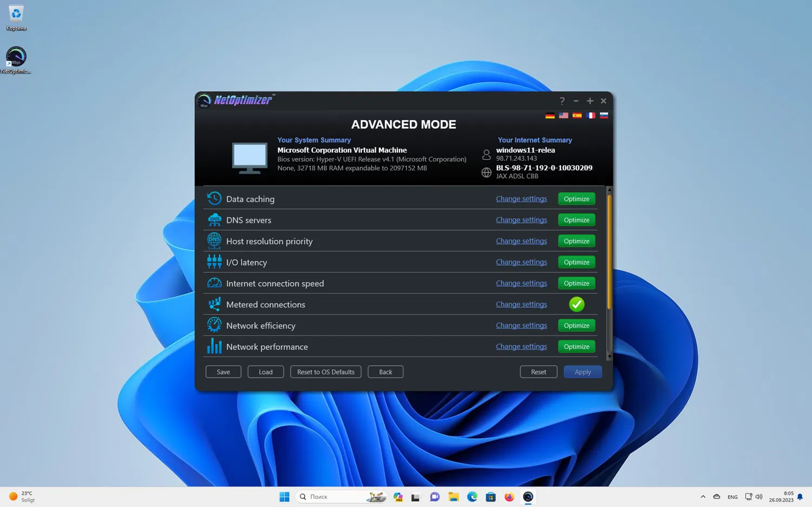Open Change settings for Host resolution priority

click(x=521, y=241)
